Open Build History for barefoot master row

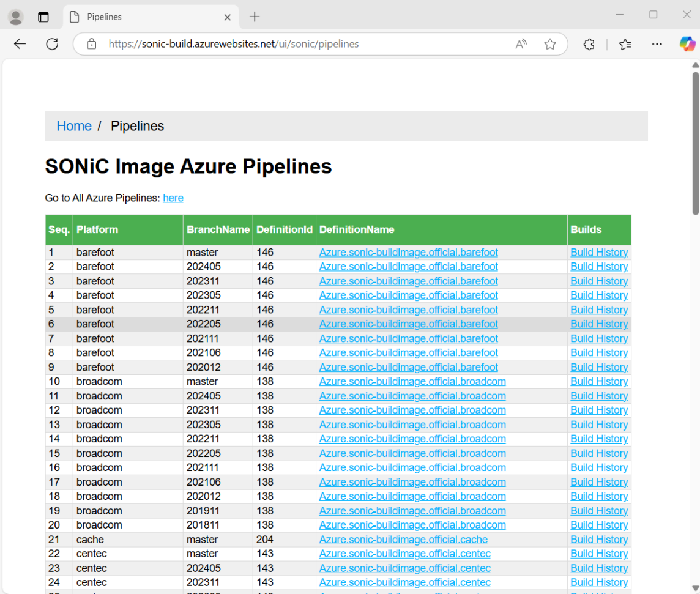pyautogui.click(x=599, y=253)
